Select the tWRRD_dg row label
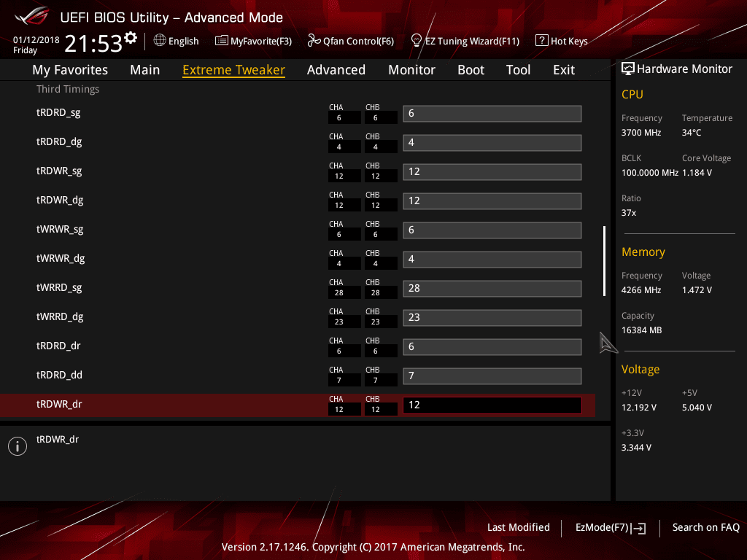 [60, 316]
